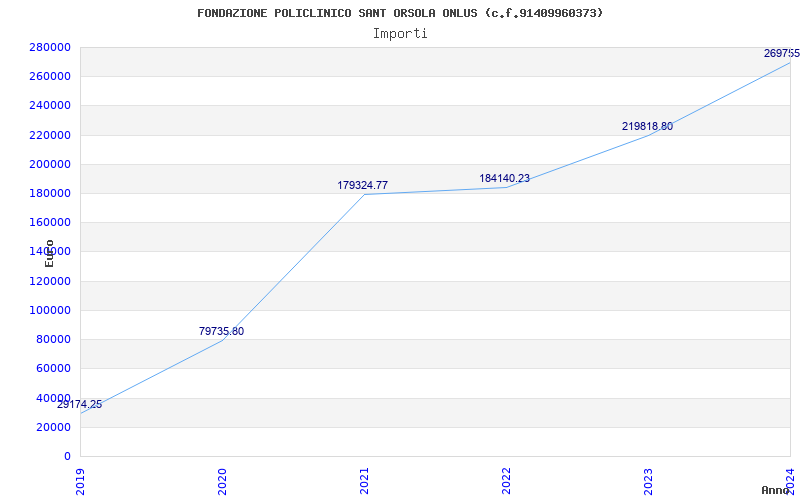The width and height of the screenshot is (800, 500).
Task: Select the data label 269755 at top right
Action: (x=782, y=53)
